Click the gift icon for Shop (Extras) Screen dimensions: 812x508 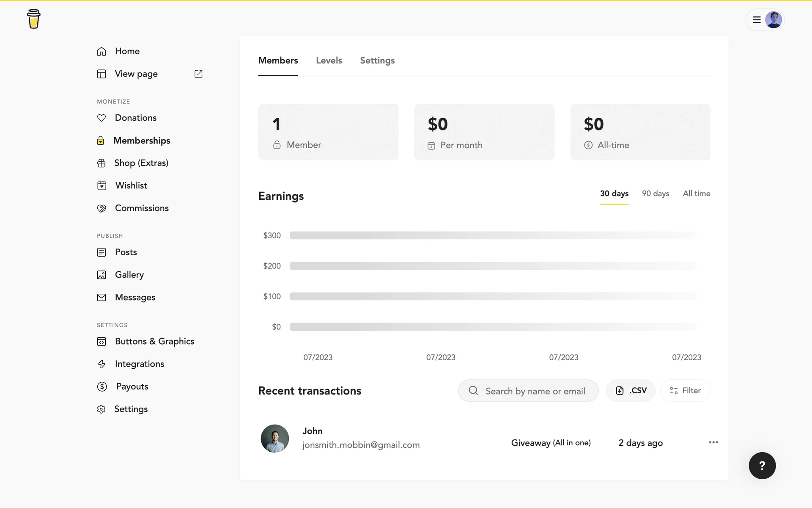tap(101, 163)
